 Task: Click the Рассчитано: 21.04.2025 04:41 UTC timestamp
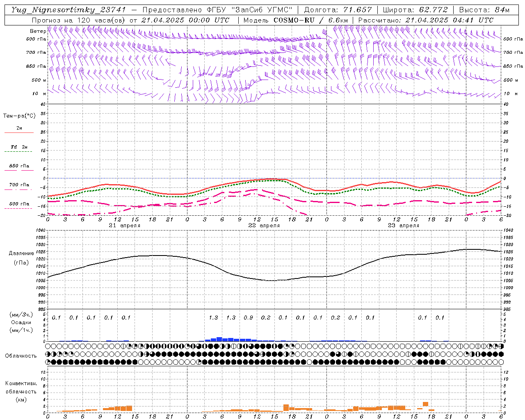click(x=426, y=20)
